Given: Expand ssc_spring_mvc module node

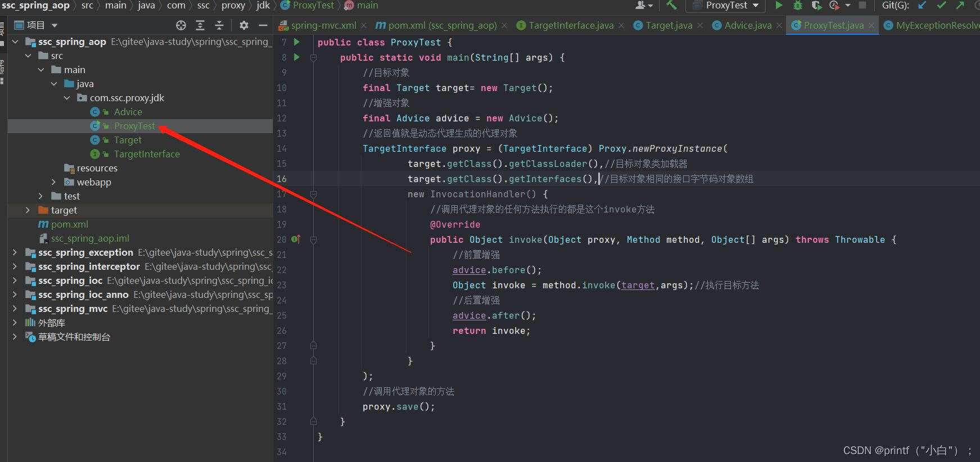Looking at the screenshot, I should coord(15,309).
